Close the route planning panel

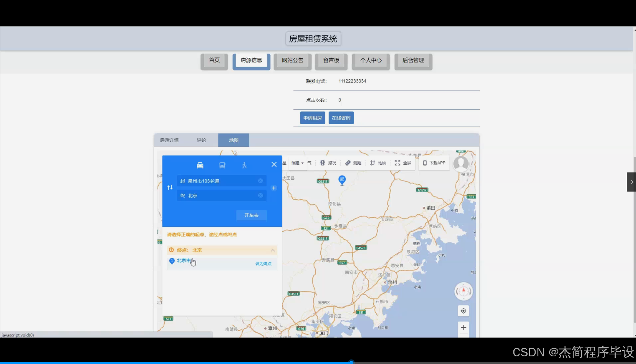tap(274, 164)
